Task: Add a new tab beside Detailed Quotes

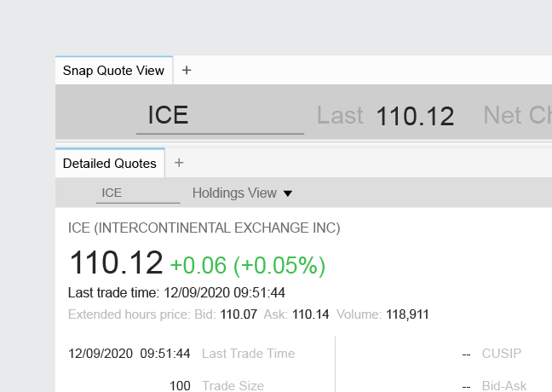Action: 179,163
